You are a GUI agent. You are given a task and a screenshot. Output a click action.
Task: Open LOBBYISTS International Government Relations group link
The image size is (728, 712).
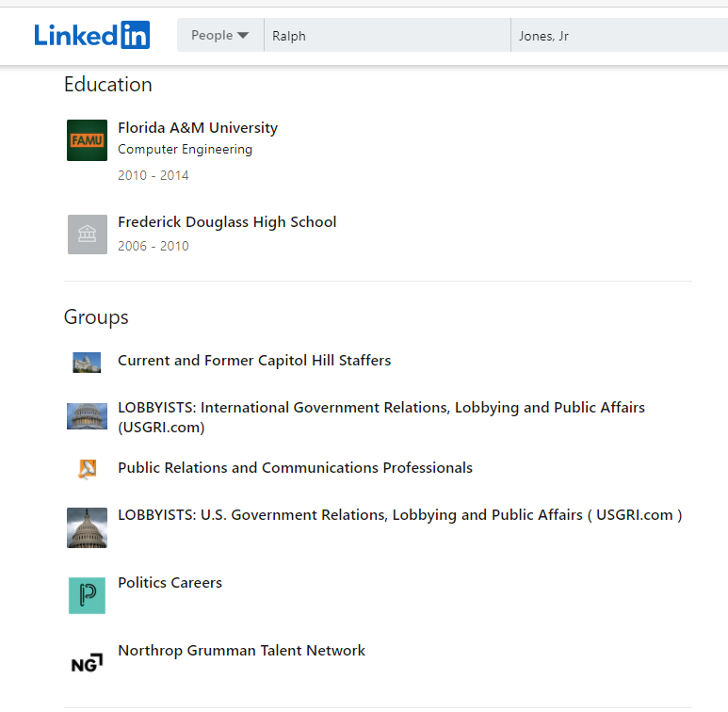pyautogui.click(x=381, y=417)
